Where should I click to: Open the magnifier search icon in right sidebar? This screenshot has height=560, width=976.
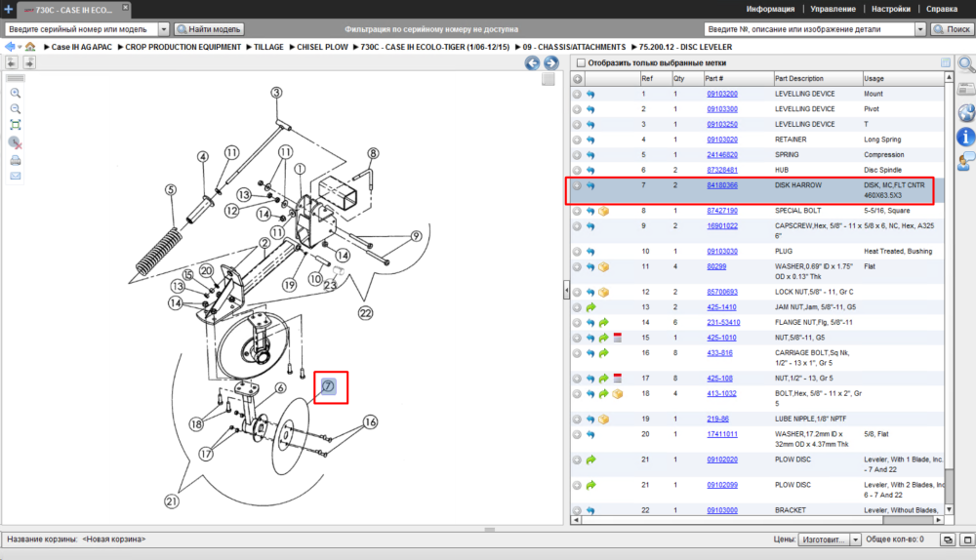click(x=966, y=64)
